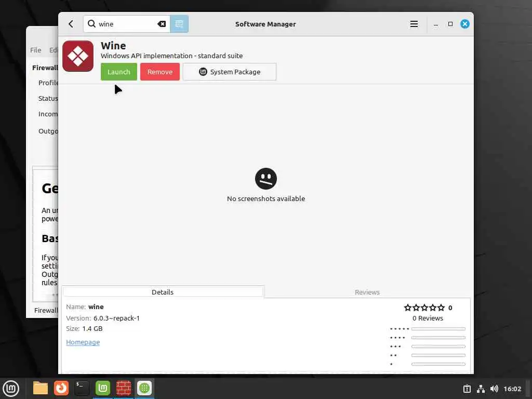Click the size value 1.4 GB
This screenshot has width=532, height=399.
click(92, 328)
